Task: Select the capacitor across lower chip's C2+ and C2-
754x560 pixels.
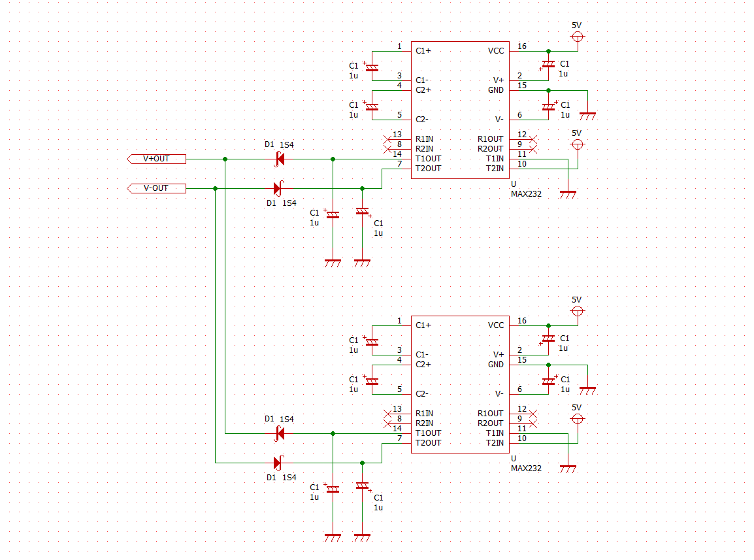Action: tap(372, 381)
